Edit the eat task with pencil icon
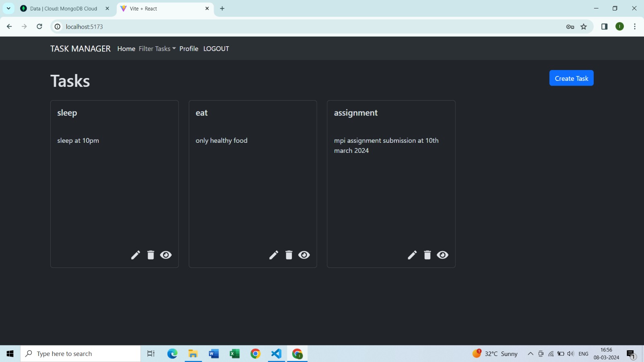This screenshot has height=362, width=644. (274, 255)
